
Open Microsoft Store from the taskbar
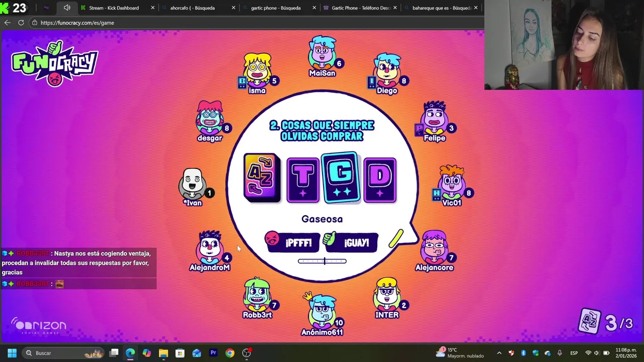(180, 353)
